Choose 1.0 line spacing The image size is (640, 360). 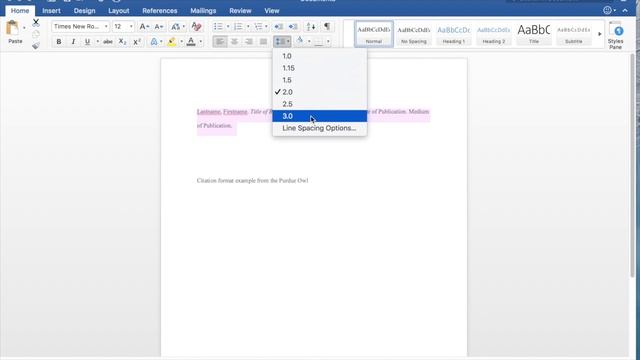pos(320,56)
